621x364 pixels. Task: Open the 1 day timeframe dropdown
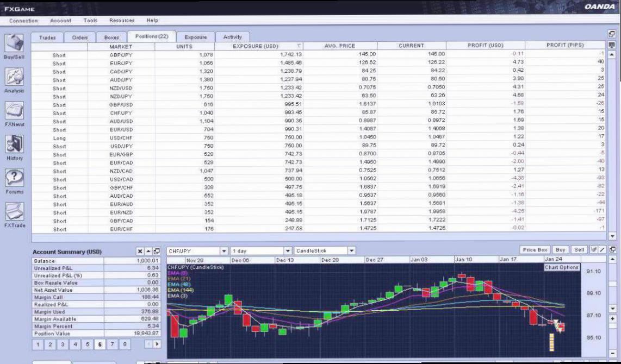point(288,251)
